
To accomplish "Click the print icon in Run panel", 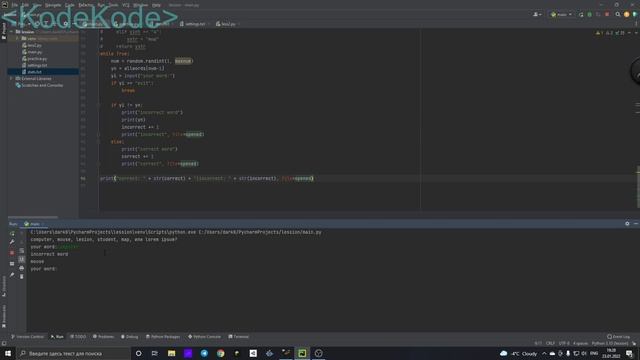I will tap(22, 268).
